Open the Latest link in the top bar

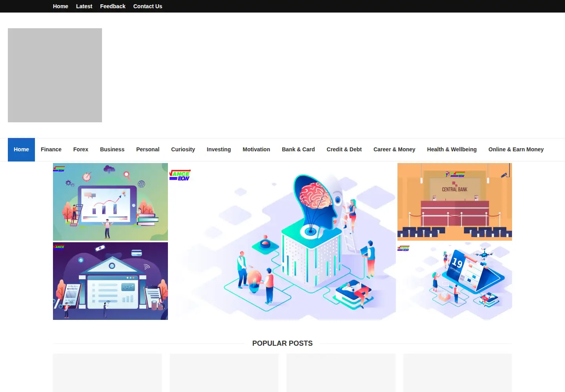(84, 6)
